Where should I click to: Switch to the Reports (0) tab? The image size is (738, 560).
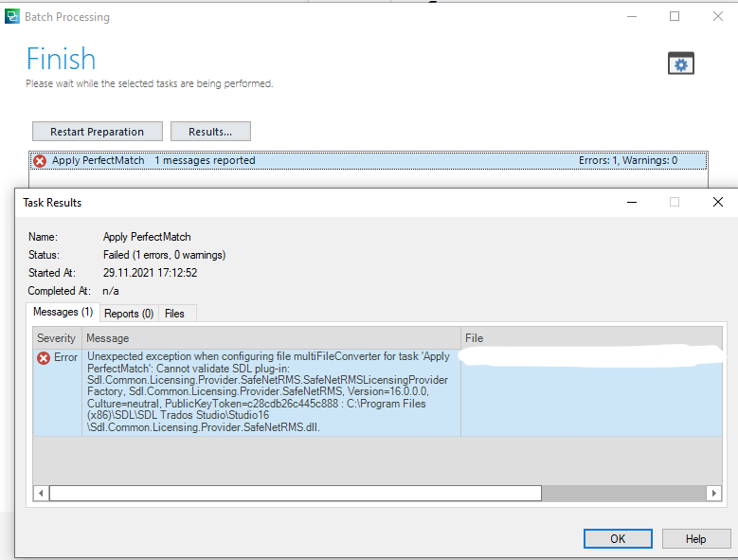129,314
